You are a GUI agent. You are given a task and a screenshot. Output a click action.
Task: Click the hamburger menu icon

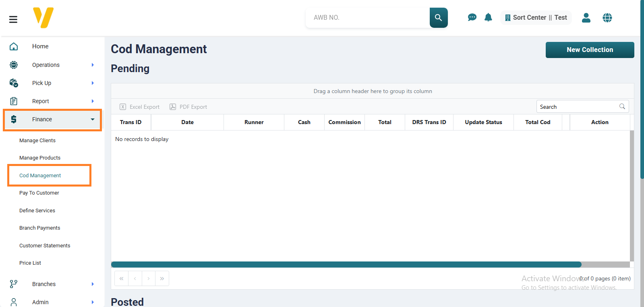pyautogui.click(x=13, y=19)
